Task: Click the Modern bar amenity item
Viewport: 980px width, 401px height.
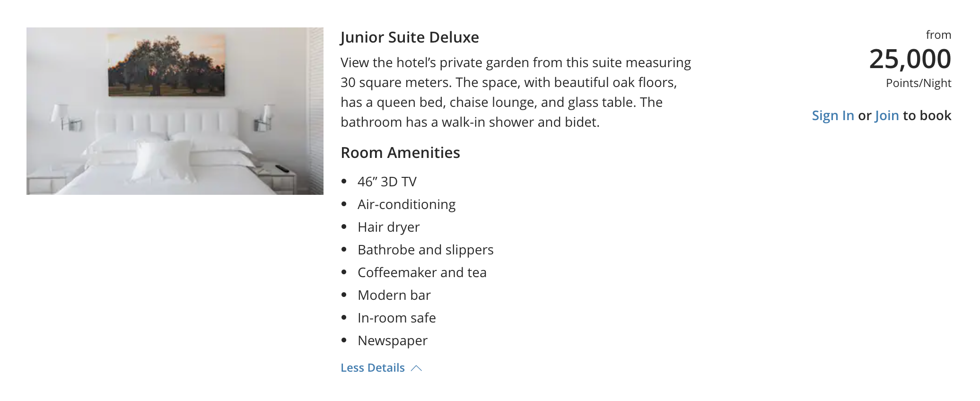Action: (x=394, y=295)
